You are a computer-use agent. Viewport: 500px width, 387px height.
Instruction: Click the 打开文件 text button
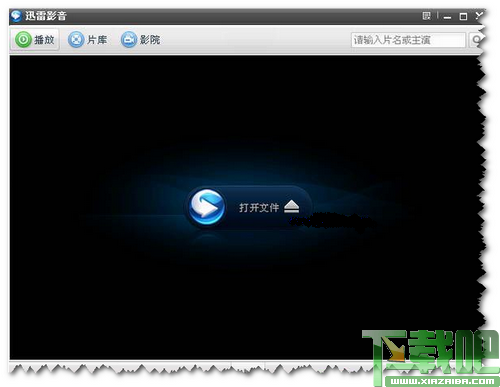coord(259,208)
